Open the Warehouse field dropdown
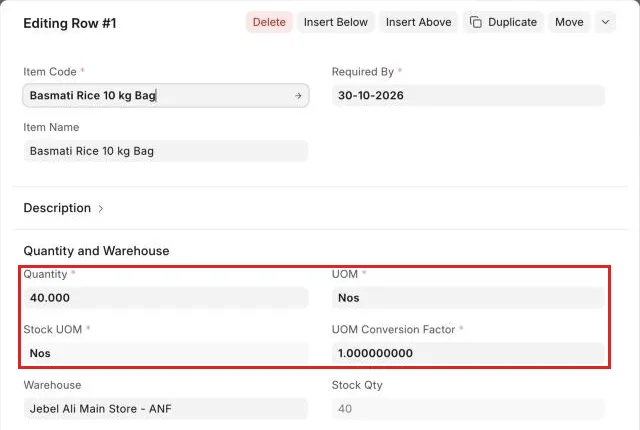Viewport: 640px width, 430px height. pos(166,409)
